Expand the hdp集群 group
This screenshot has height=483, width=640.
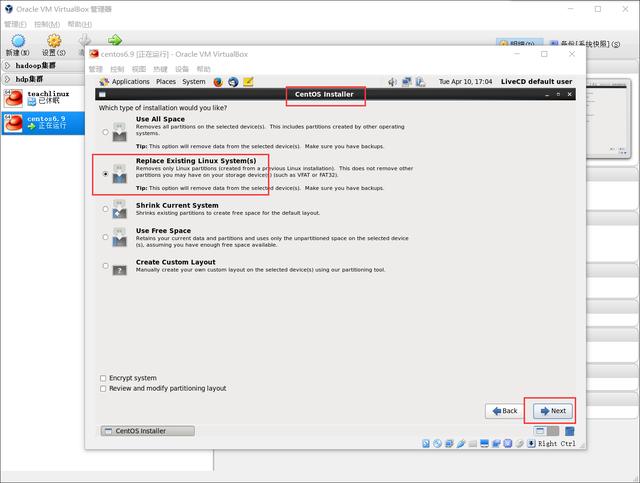tap(7, 79)
